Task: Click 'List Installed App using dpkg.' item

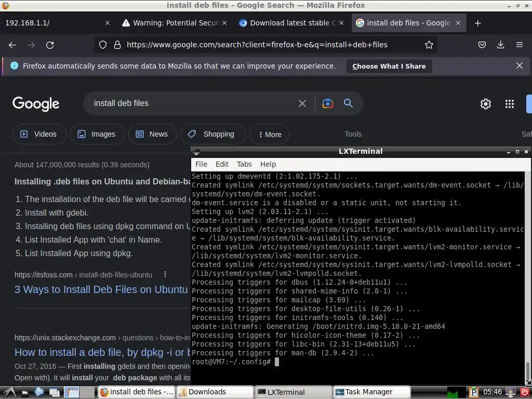Action: 79,253
